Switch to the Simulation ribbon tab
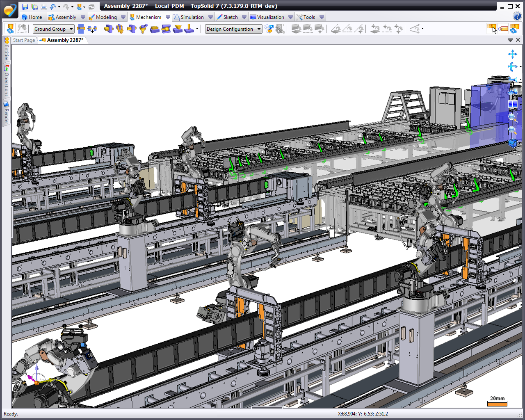 pyautogui.click(x=192, y=17)
